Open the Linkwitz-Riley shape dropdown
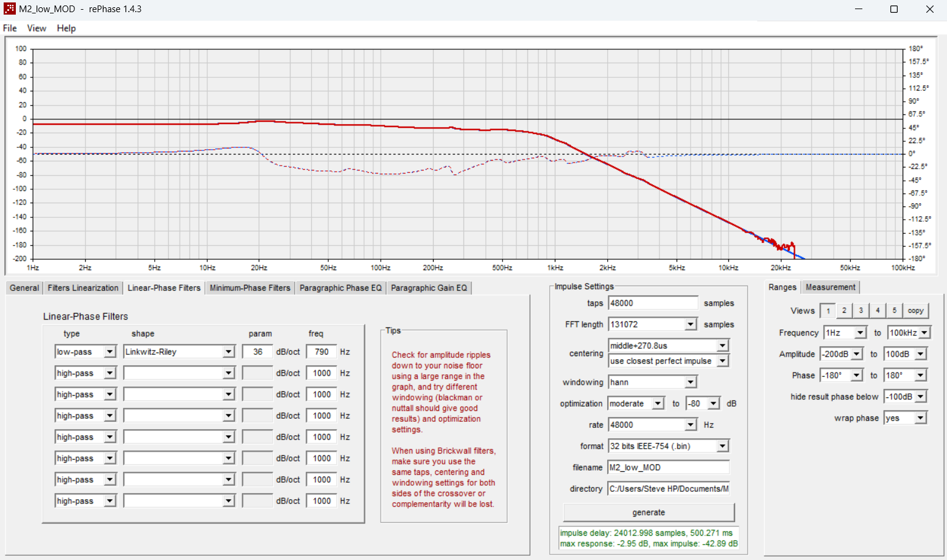The height and width of the screenshot is (560, 947). click(229, 351)
